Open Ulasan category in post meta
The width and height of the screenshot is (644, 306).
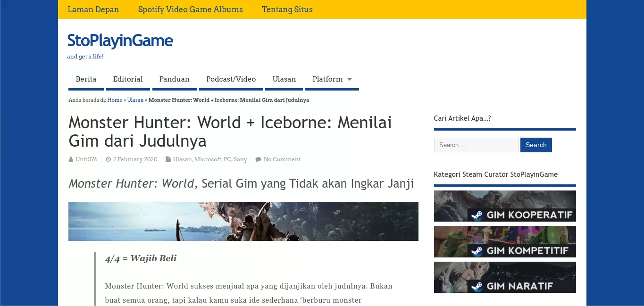(182, 159)
